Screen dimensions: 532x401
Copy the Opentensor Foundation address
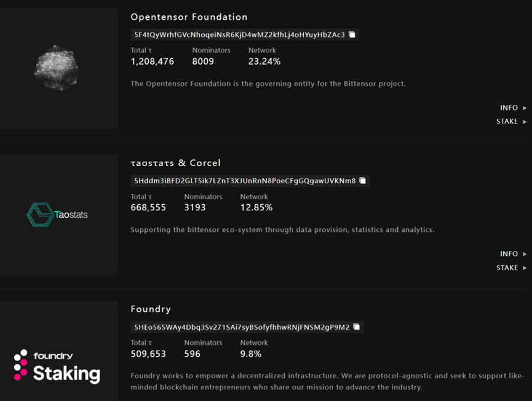click(x=352, y=34)
